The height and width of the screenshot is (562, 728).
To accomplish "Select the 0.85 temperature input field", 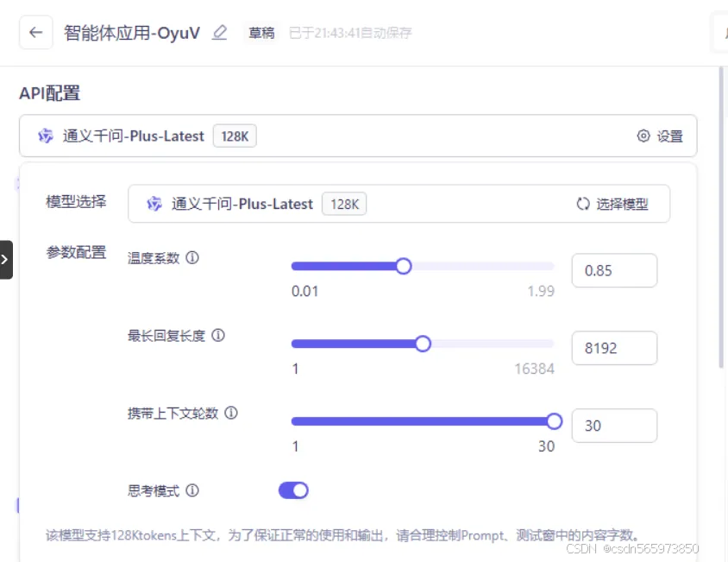I will (614, 270).
